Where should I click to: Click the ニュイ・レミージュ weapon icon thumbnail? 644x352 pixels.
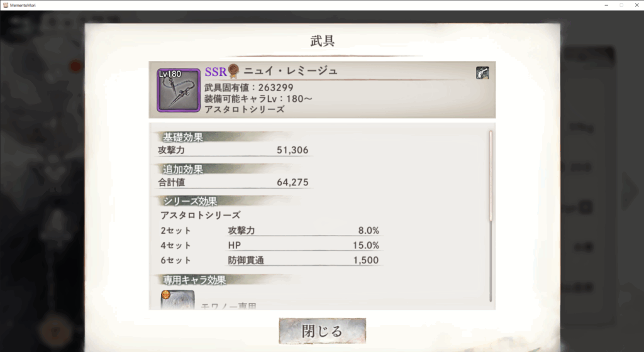click(179, 91)
